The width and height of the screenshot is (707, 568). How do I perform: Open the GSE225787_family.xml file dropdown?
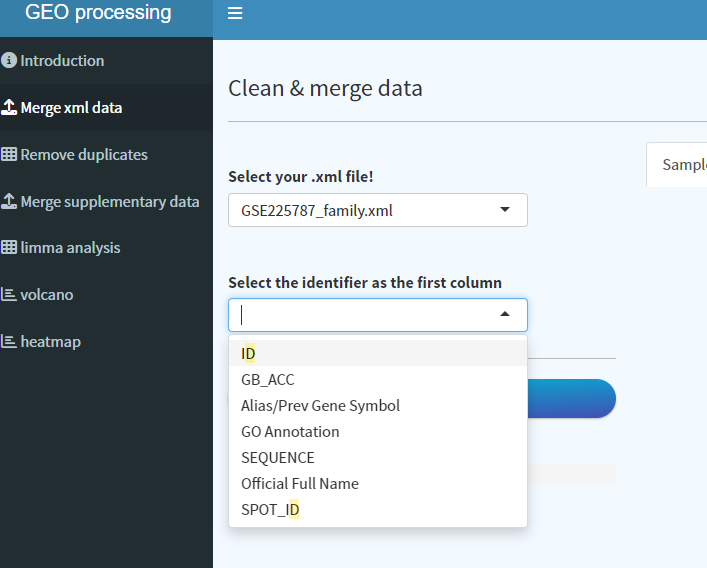point(378,210)
